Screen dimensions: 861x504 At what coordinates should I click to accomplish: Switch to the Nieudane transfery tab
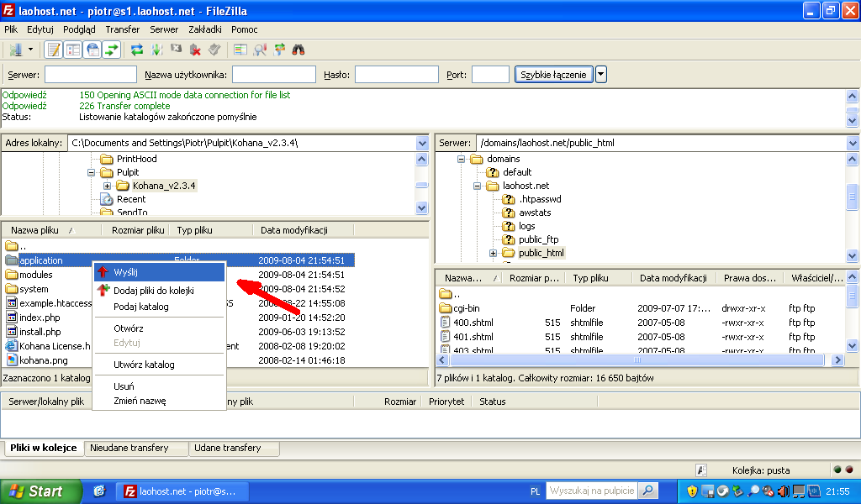click(135, 448)
